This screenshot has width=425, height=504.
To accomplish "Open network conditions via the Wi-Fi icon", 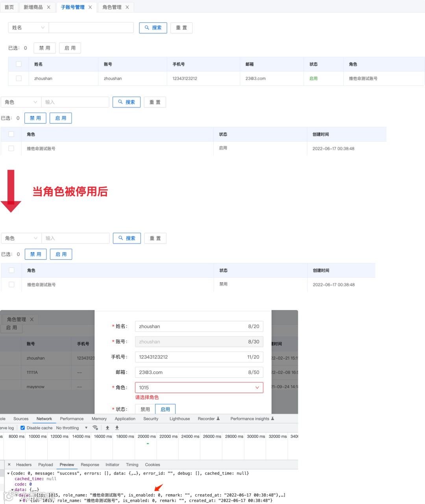I will pos(95,428).
